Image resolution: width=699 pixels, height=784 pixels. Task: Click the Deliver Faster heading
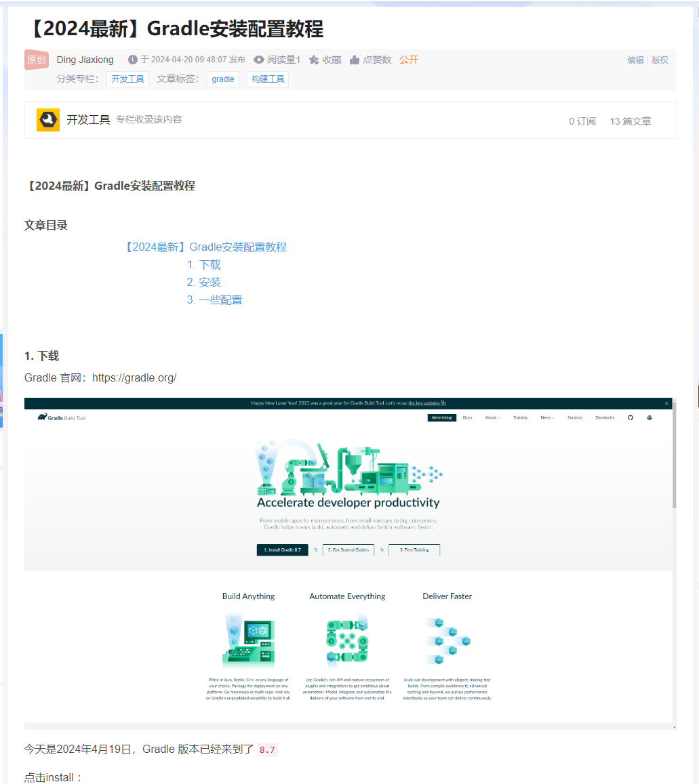[x=447, y=596]
